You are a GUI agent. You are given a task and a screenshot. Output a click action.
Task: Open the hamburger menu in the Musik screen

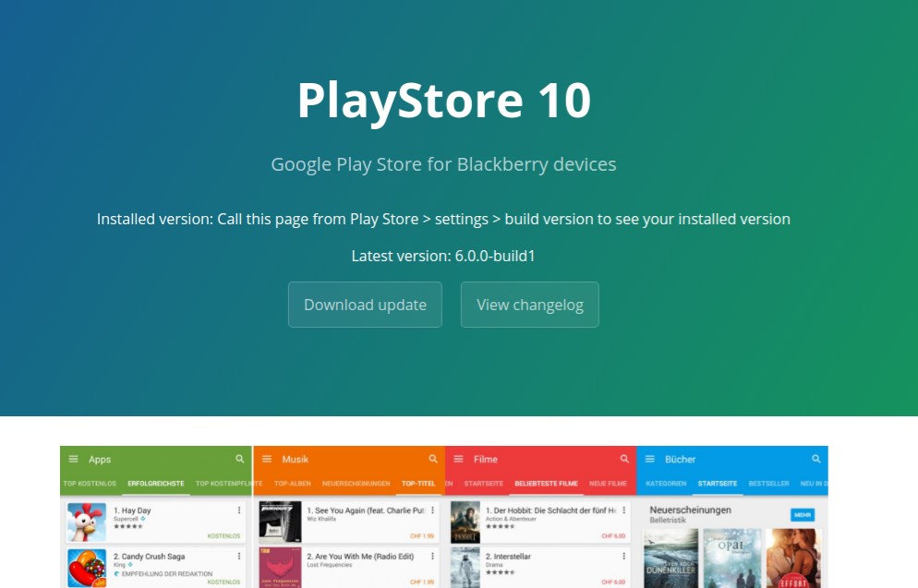267,460
